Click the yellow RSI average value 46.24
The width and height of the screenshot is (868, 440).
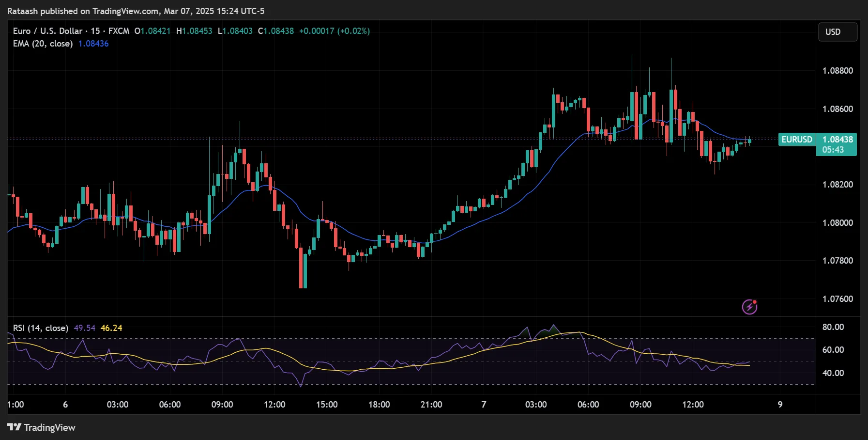click(111, 328)
